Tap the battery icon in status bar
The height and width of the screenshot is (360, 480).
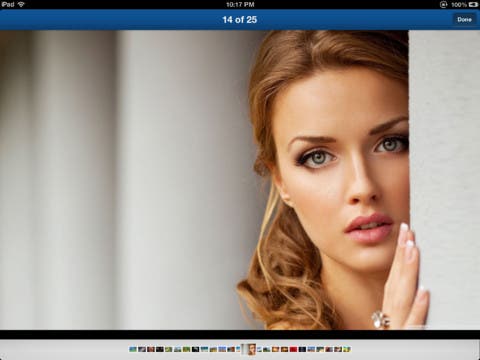(473, 5)
